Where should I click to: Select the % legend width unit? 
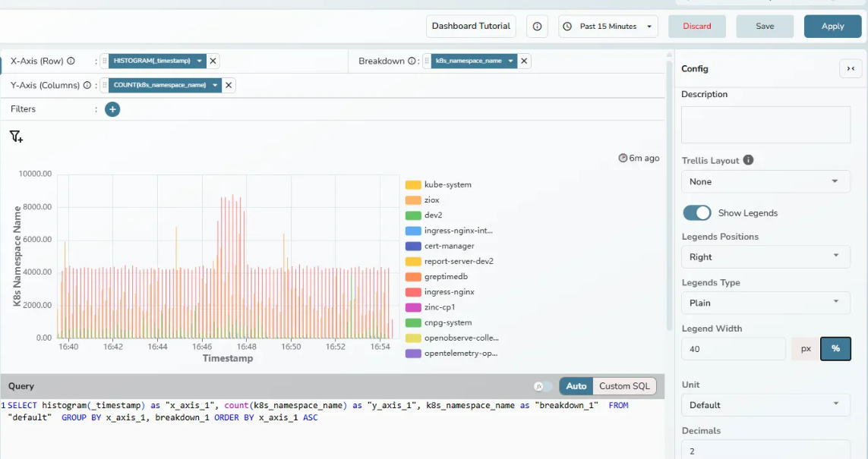pyautogui.click(x=835, y=349)
